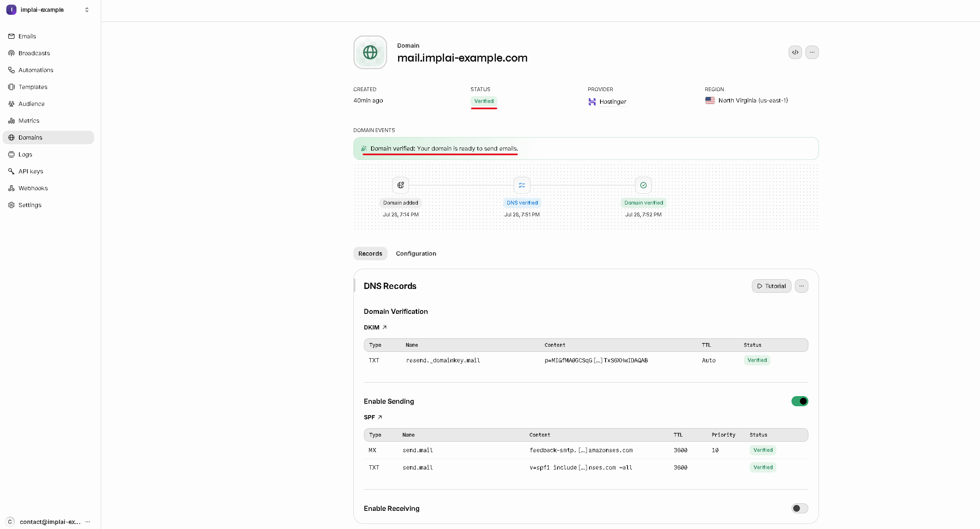
Task: Turn on the Enable Receiving toggle
Action: click(800, 508)
